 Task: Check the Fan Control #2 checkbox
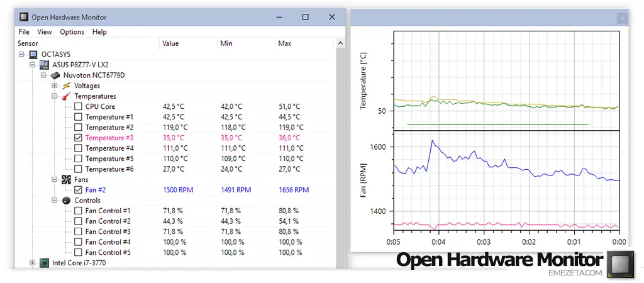[78, 221]
